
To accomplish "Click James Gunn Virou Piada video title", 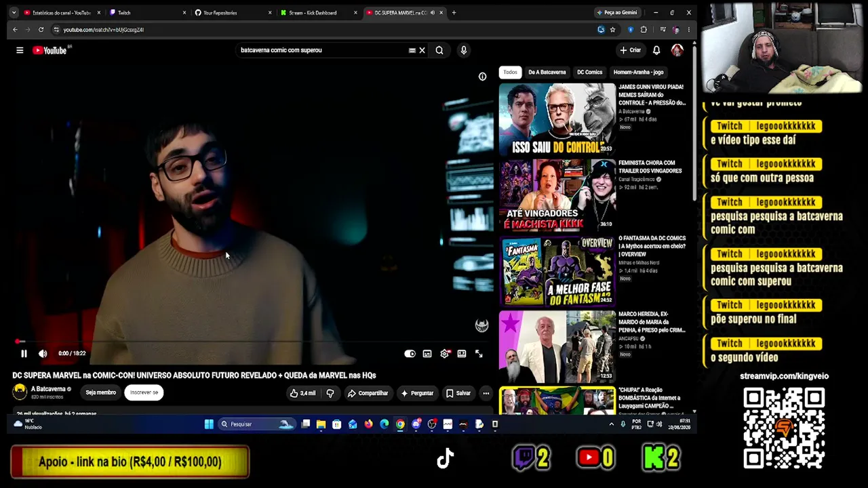I will 652,95.
